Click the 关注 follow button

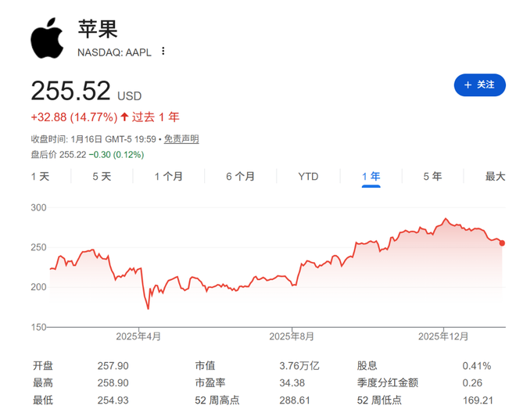(479, 84)
